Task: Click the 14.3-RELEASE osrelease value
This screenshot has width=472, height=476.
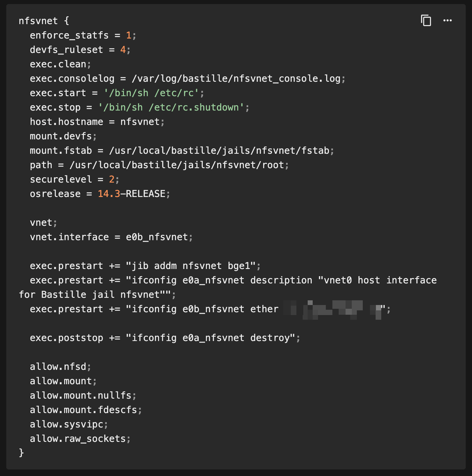Action: 131,194
